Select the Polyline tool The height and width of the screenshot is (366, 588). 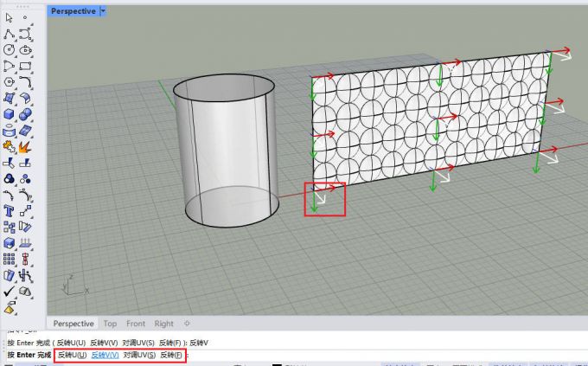click(x=9, y=34)
